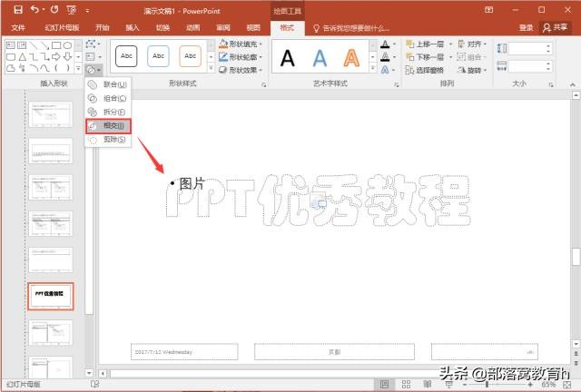Select the rectangle shape in shapes gallery
The height and width of the screenshot is (392, 581).
click(56, 45)
